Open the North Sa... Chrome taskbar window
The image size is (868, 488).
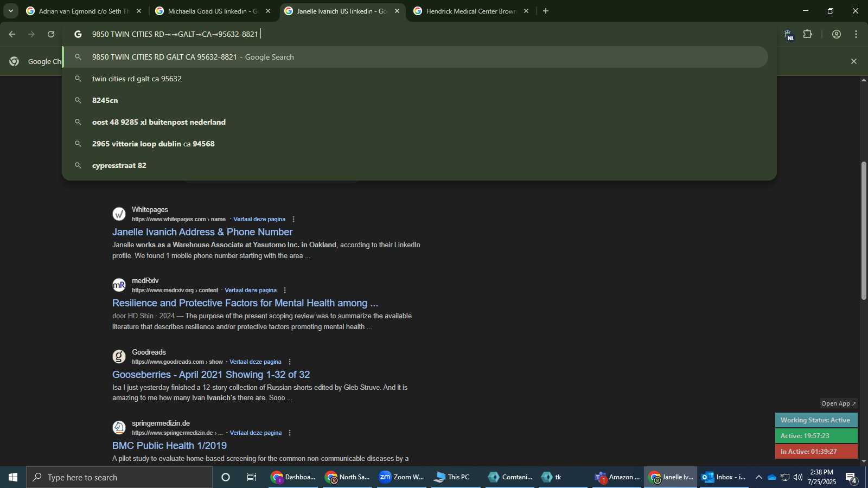click(x=348, y=477)
